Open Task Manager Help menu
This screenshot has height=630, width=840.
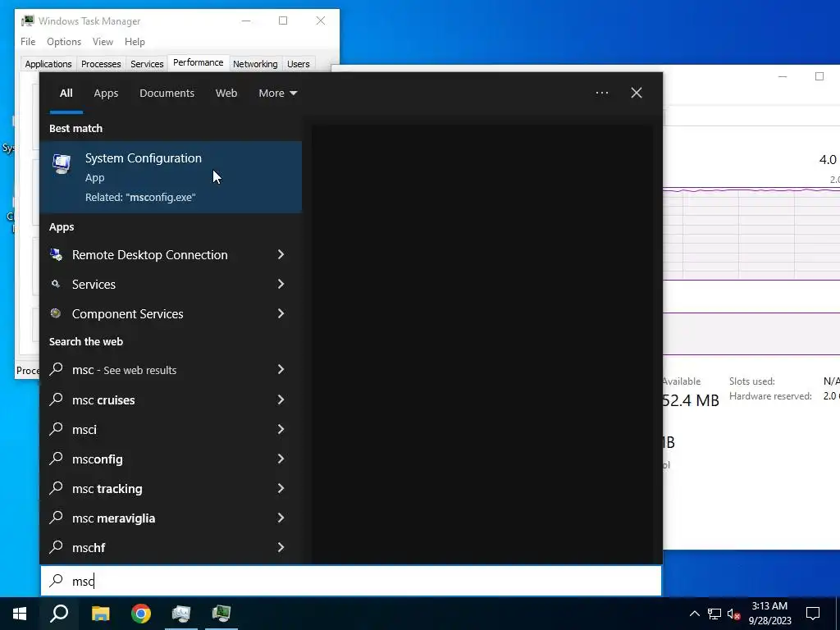coord(135,41)
